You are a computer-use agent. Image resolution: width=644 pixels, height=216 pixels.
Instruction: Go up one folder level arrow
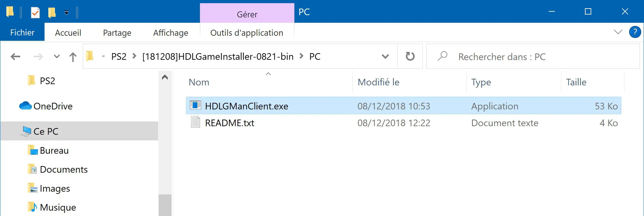coord(73,57)
